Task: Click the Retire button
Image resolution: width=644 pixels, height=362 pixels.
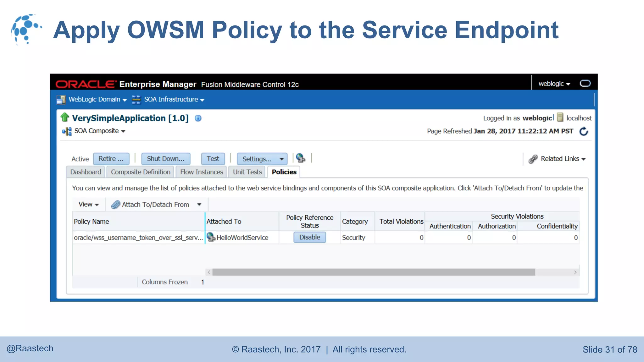Action: point(111,159)
